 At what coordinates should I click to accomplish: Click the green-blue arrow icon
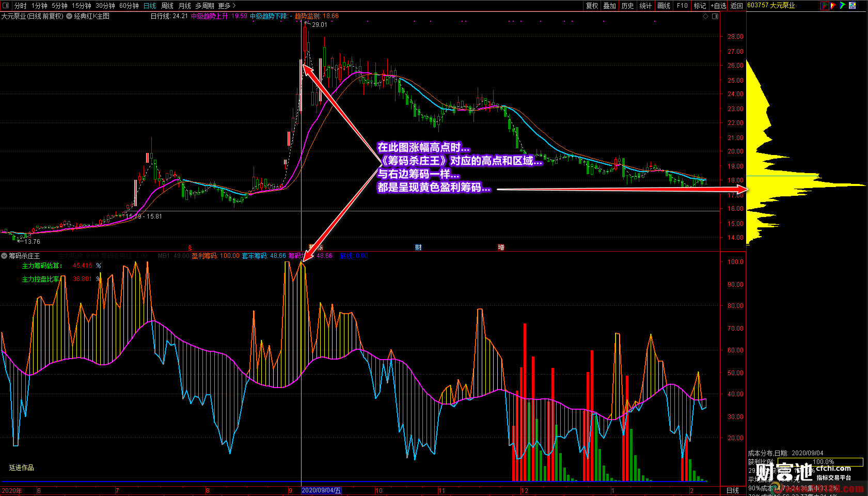tap(843, 6)
